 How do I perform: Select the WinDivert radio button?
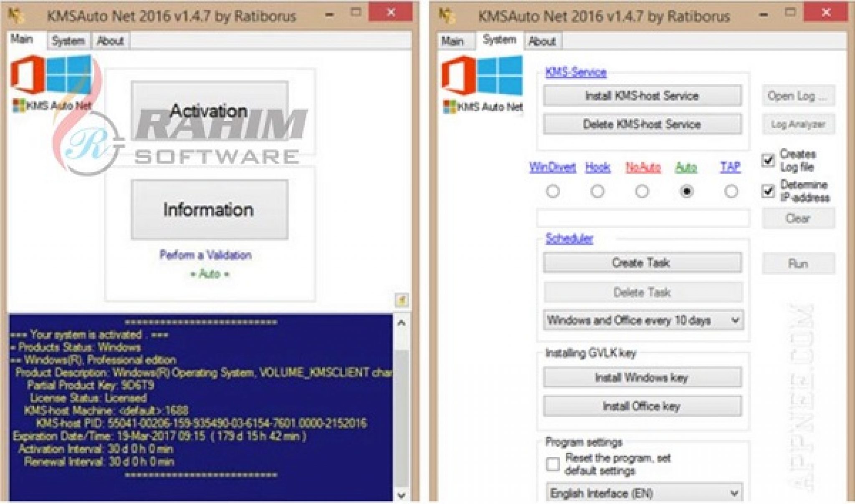(x=553, y=192)
